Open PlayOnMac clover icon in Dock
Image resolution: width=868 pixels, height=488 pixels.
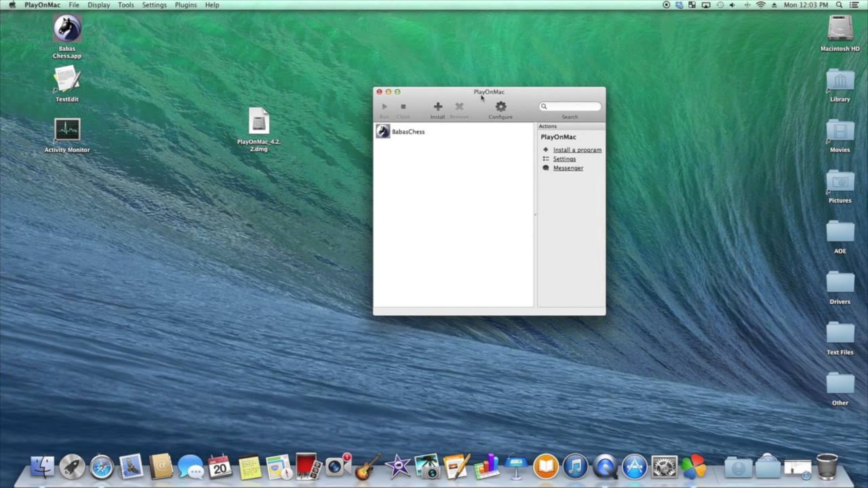[x=694, y=467]
